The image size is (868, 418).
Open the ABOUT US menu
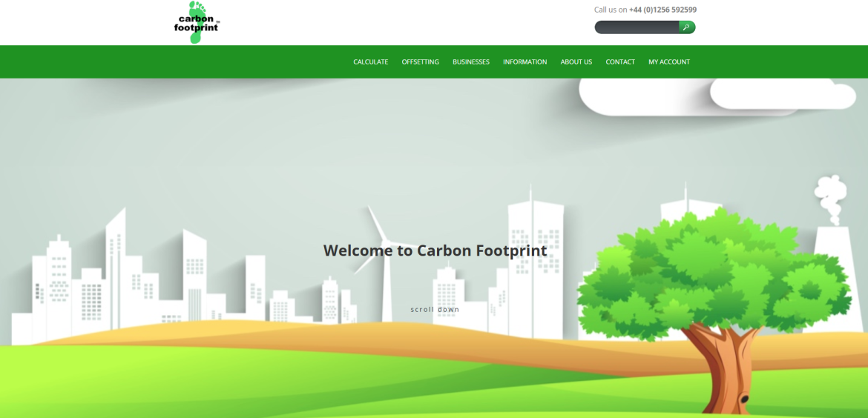click(576, 62)
